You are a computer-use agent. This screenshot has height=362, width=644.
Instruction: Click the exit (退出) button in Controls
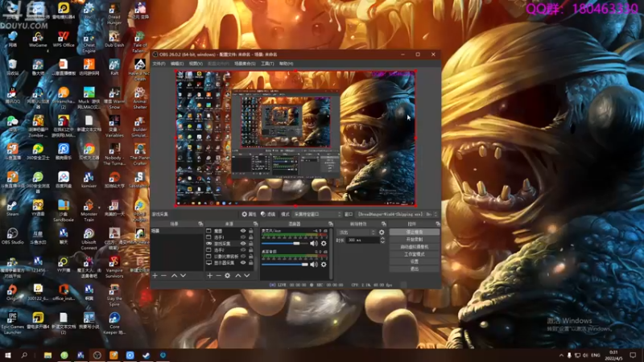click(414, 269)
